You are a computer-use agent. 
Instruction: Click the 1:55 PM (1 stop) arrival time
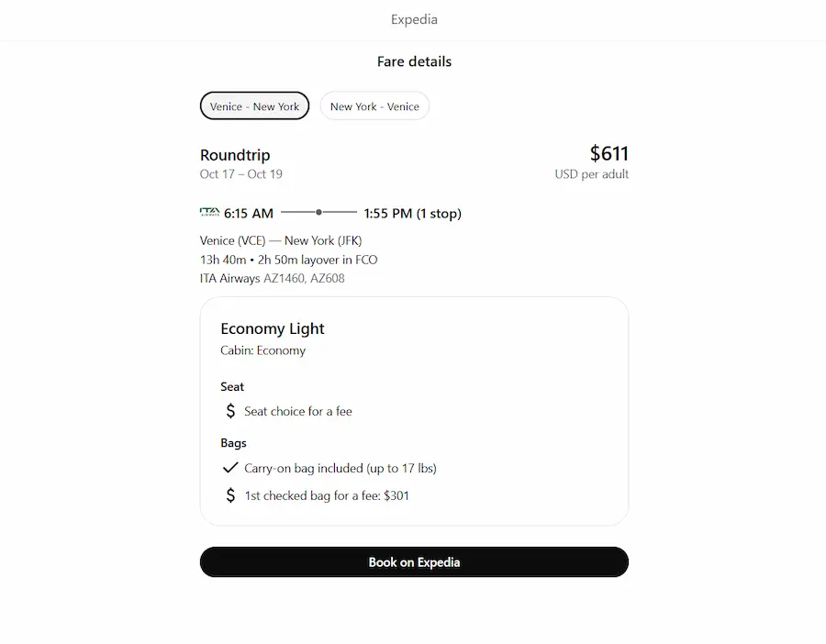click(x=412, y=214)
